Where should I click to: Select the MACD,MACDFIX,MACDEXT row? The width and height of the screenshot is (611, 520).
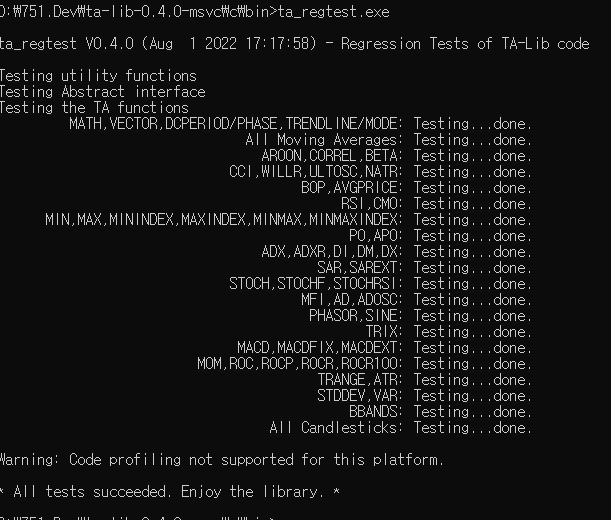coord(384,348)
